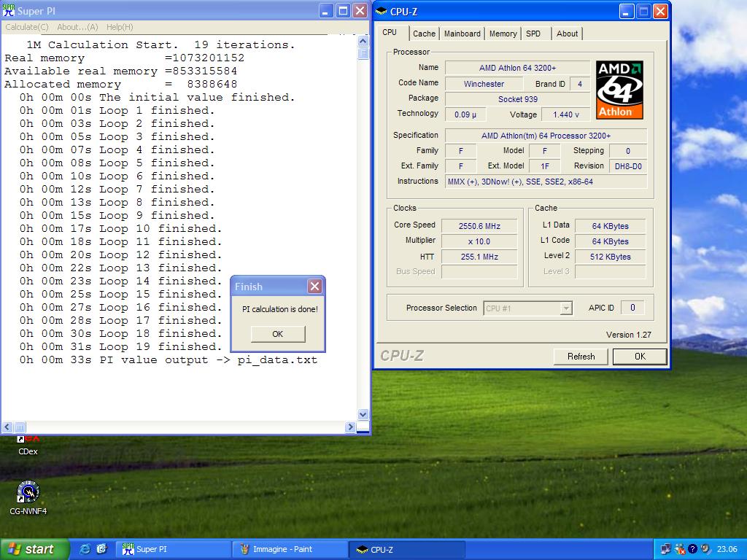Click the Name field AMD Athlon 64 3200+
Screen dimensions: 747x560
(x=517, y=68)
